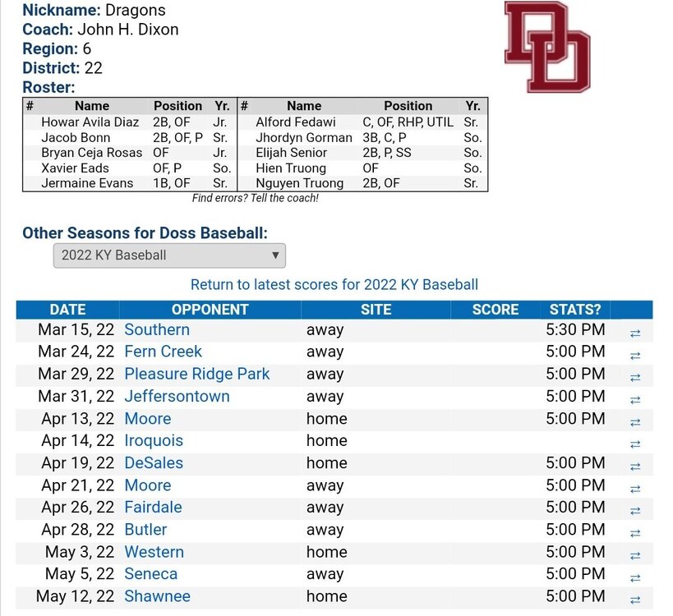The height and width of the screenshot is (616, 673).
Task: Click the swap arrows icon in Western row
Action: pyautogui.click(x=635, y=555)
